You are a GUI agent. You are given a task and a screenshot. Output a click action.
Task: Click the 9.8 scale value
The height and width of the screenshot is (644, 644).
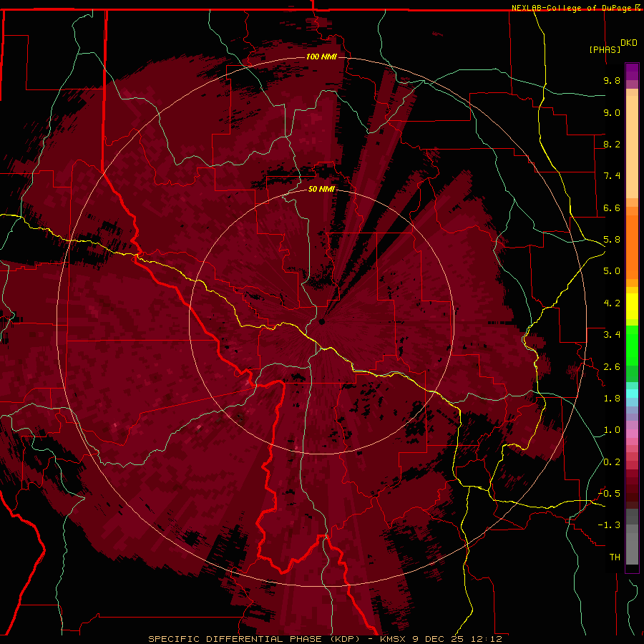tap(612, 80)
